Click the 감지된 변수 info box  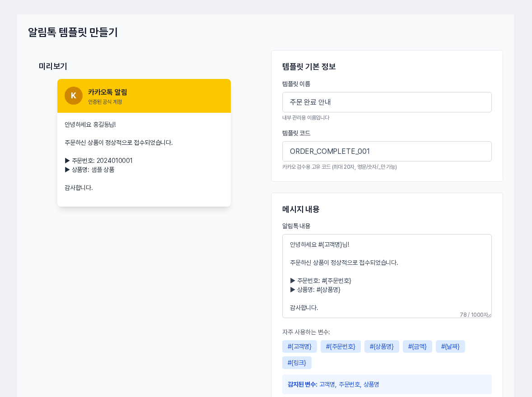click(x=387, y=384)
